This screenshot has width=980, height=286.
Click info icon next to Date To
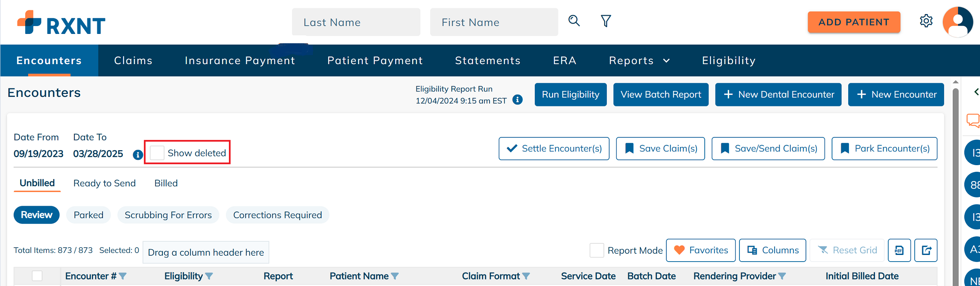[138, 155]
